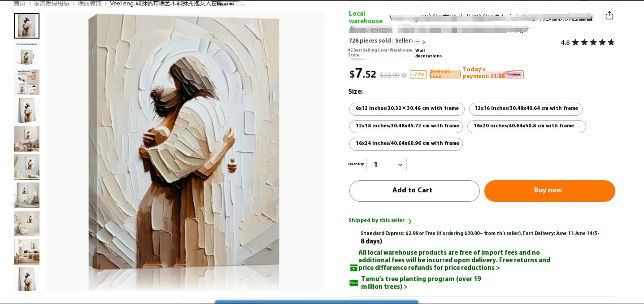Open the 家居厨房用品 breadcrumb category
Image resolution: width=644 pixels, height=304 pixels.
click(x=52, y=3)
